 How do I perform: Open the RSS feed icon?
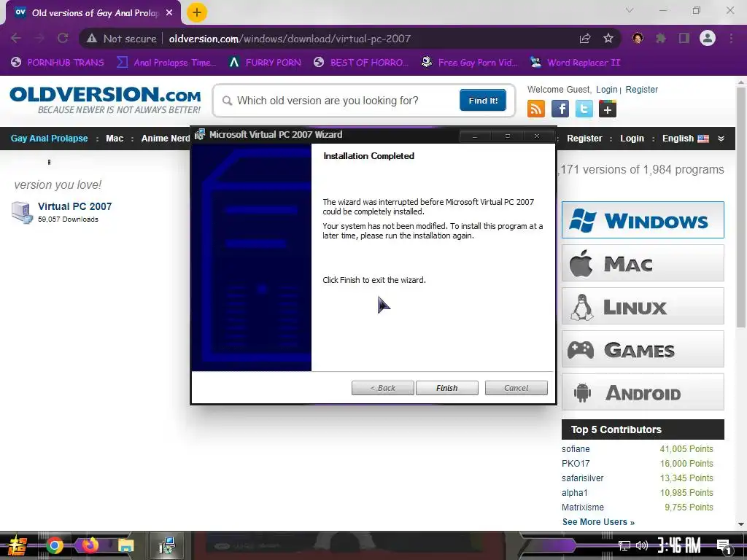click(536, 109)
